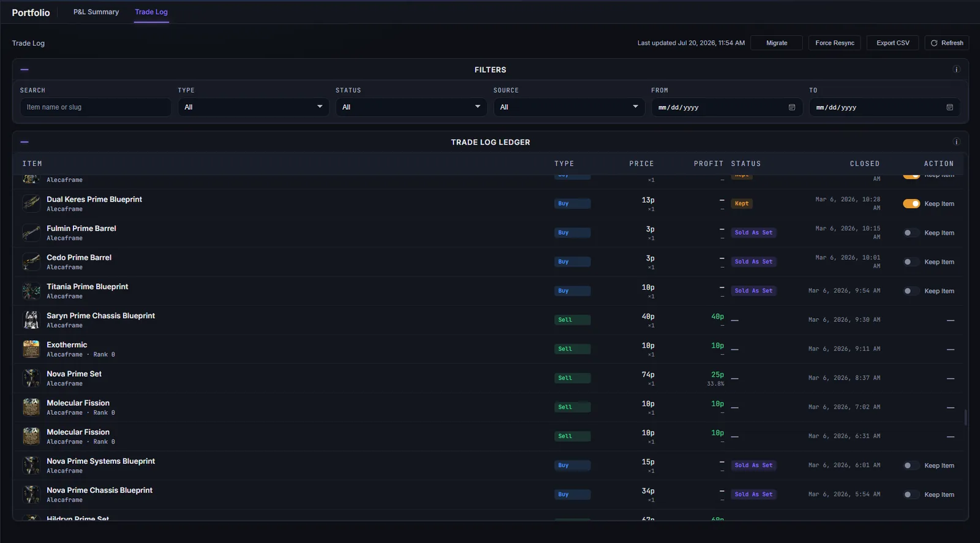Click the item name search field
Viewport: 980px width, 543px height.
(x=96, y=107)
